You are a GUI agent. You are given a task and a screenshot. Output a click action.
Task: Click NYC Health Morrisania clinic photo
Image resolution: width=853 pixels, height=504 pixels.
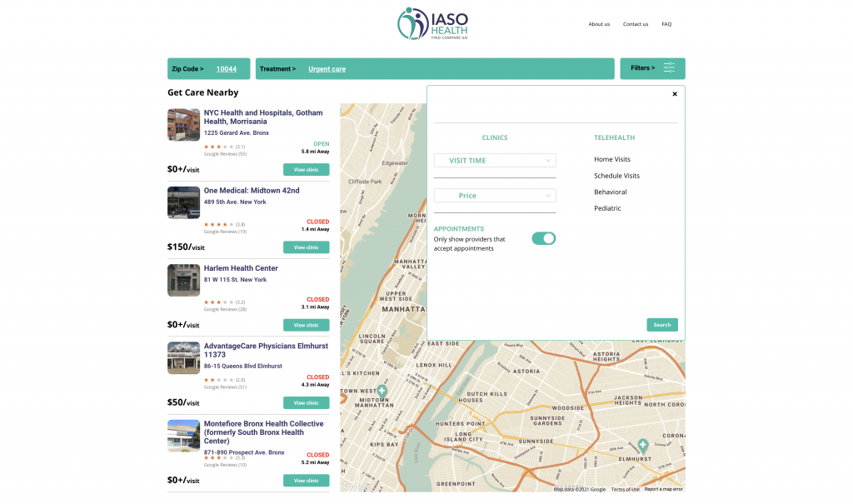(x=183, y=125)
